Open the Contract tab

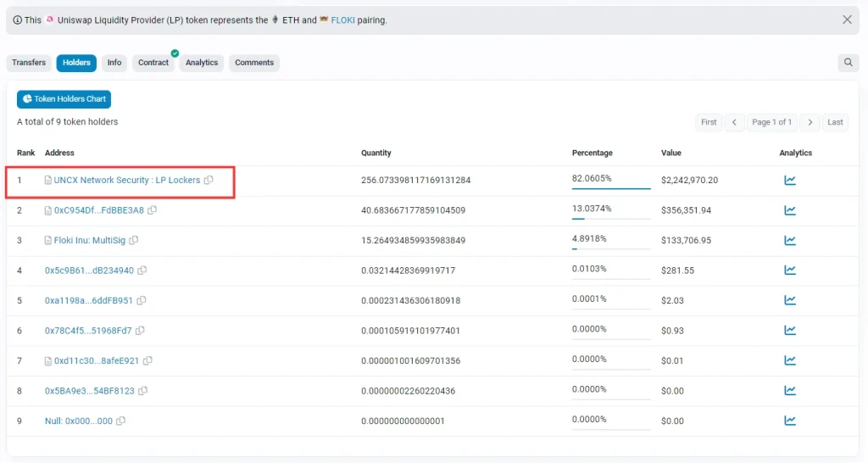(153, 63)
